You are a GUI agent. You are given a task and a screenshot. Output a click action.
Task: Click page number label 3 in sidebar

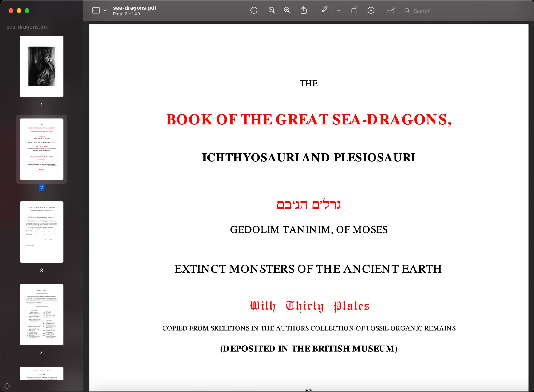41,270
